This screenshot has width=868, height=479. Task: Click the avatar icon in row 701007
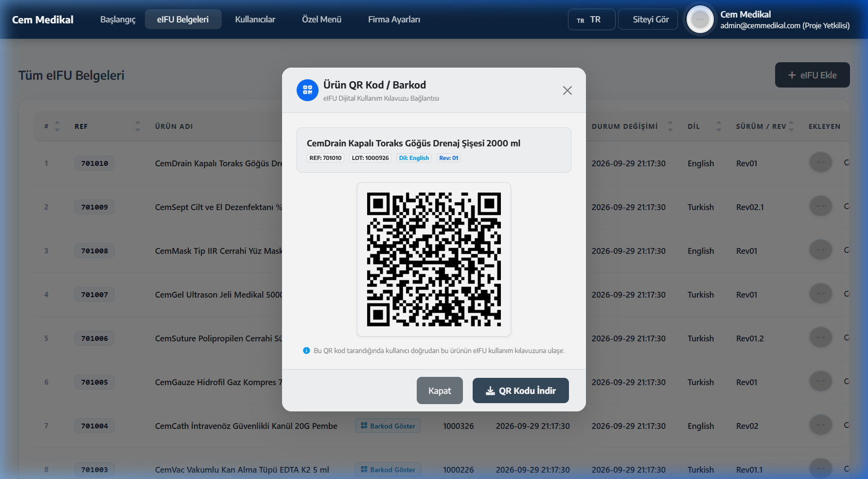(821, 294)
